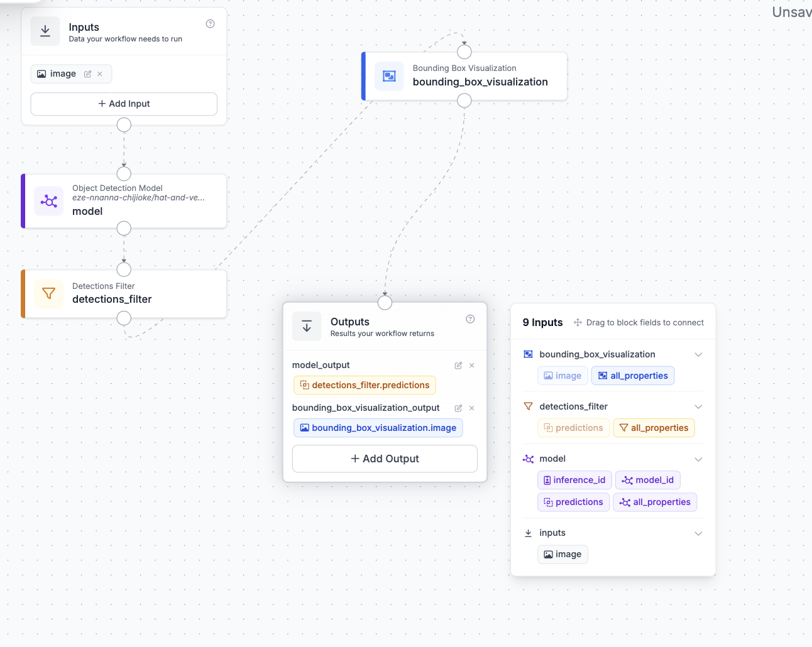
Task: Collapse the detections_filter section chevron
Action: click(x=698, y=407)
